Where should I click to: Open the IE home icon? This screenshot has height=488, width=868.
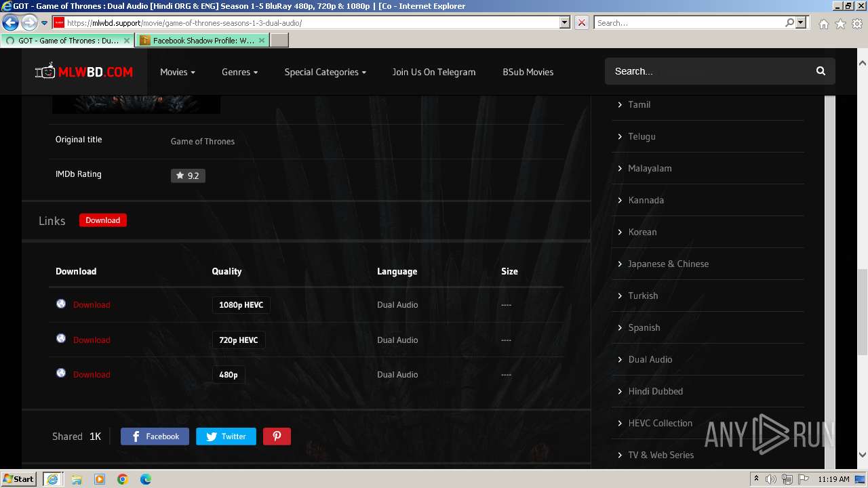(823, 24)
